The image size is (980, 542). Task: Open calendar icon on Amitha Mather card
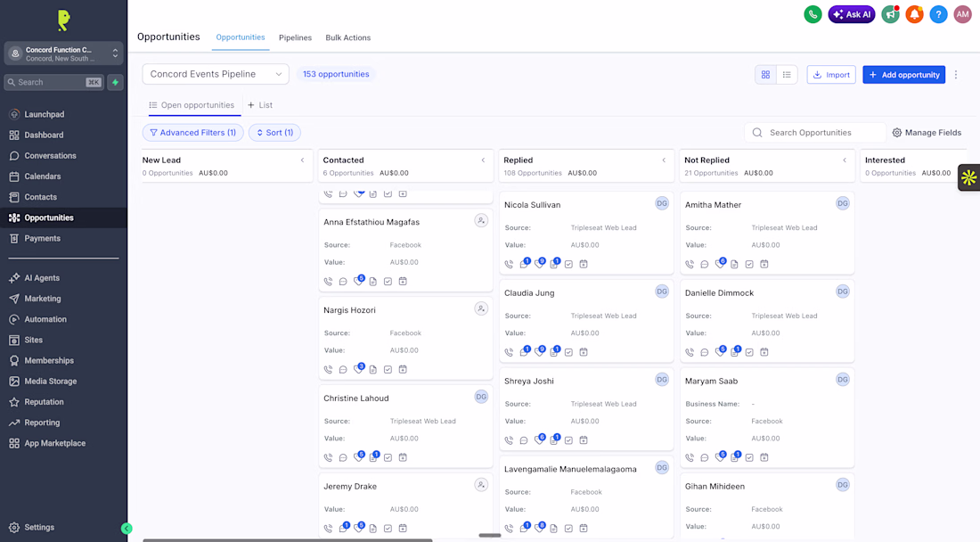tap(764, 265)
